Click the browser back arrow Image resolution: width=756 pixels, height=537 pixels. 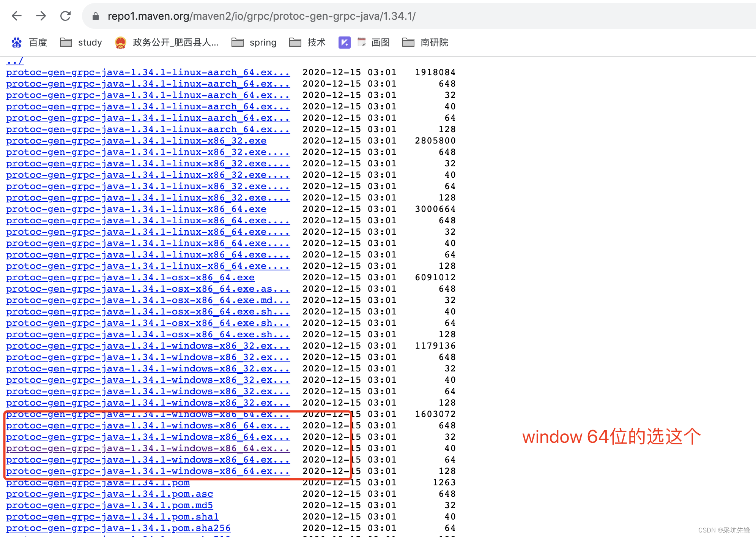[x=17, y=16]
